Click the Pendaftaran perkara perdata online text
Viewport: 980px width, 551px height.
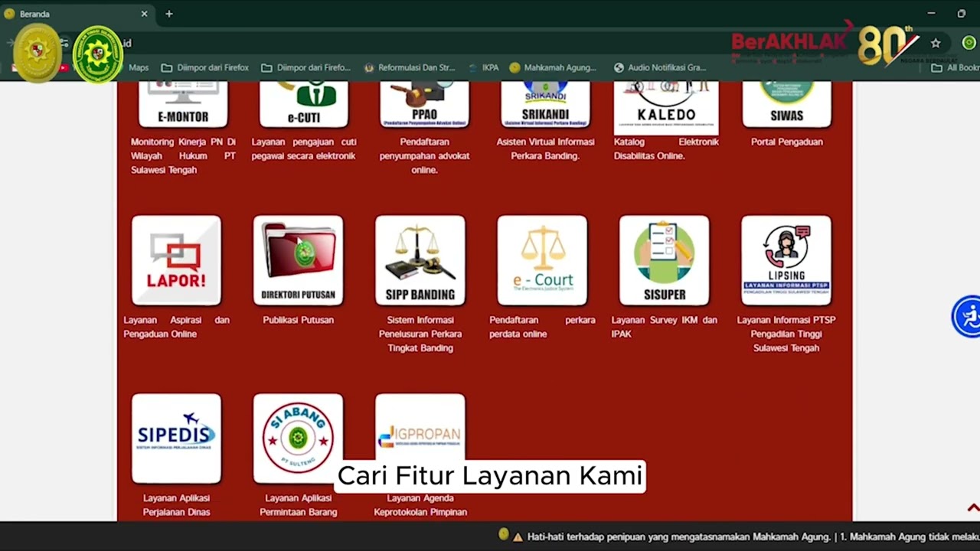click(x=542, y=327)
